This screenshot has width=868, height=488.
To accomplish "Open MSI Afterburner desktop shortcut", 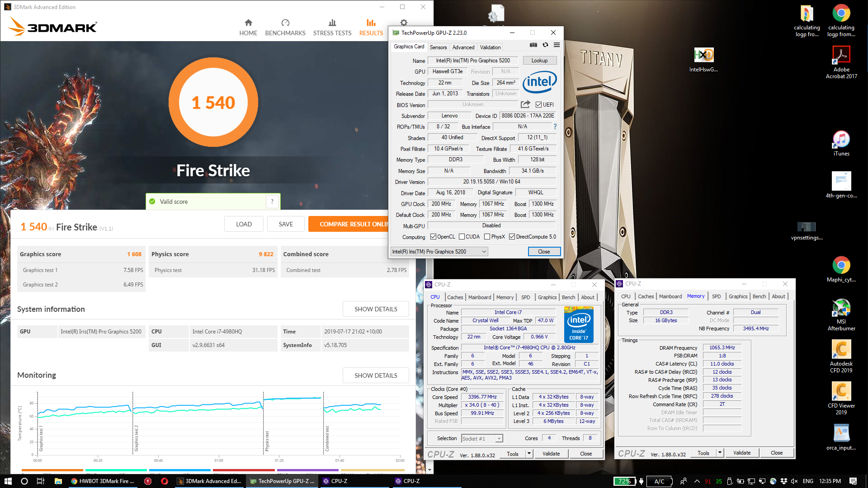I will 841,315.
